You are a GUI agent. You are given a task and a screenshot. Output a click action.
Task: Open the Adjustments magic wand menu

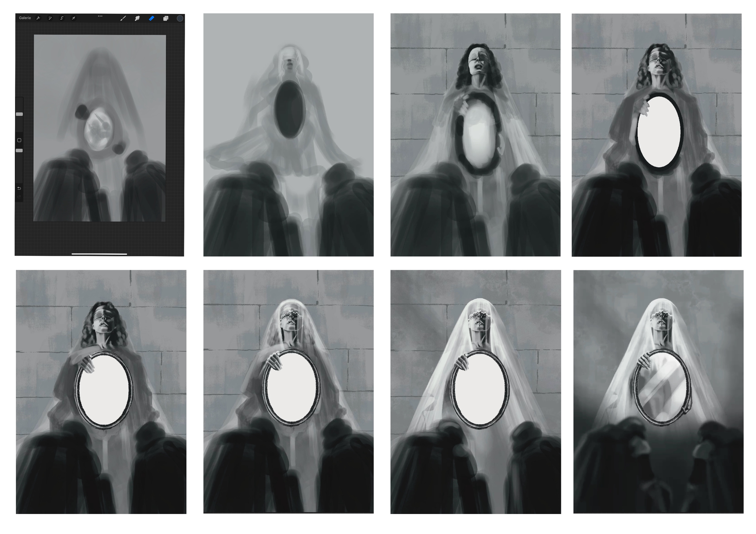click(x=50, y=18)
